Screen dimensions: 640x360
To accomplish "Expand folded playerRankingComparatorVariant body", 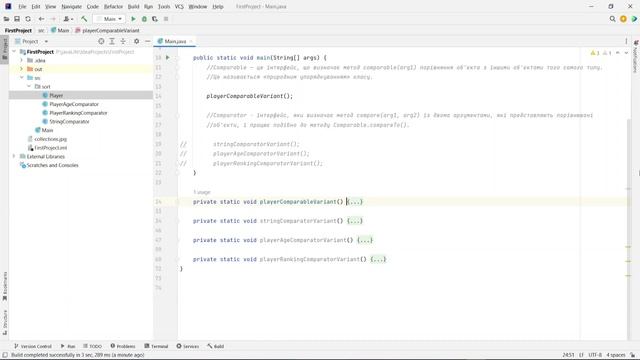I will (378, 259).
